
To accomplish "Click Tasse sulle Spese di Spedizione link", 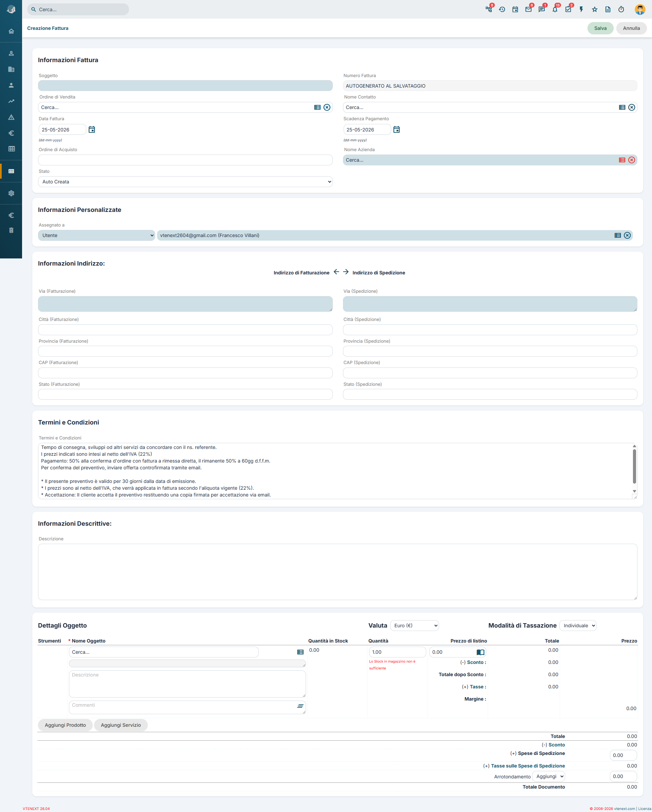I will (528, 766).
